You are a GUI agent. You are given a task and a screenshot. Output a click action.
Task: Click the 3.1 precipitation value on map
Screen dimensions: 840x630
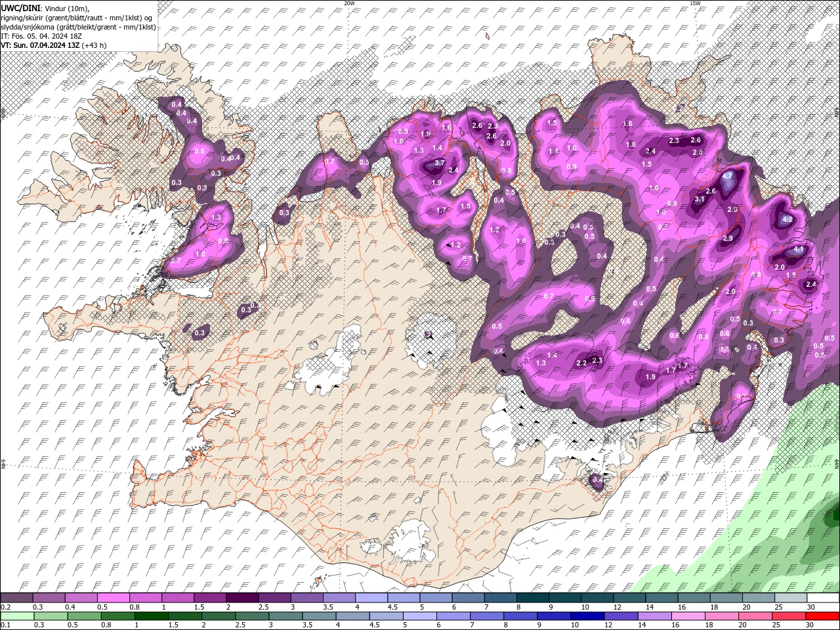tap(699, 199)
